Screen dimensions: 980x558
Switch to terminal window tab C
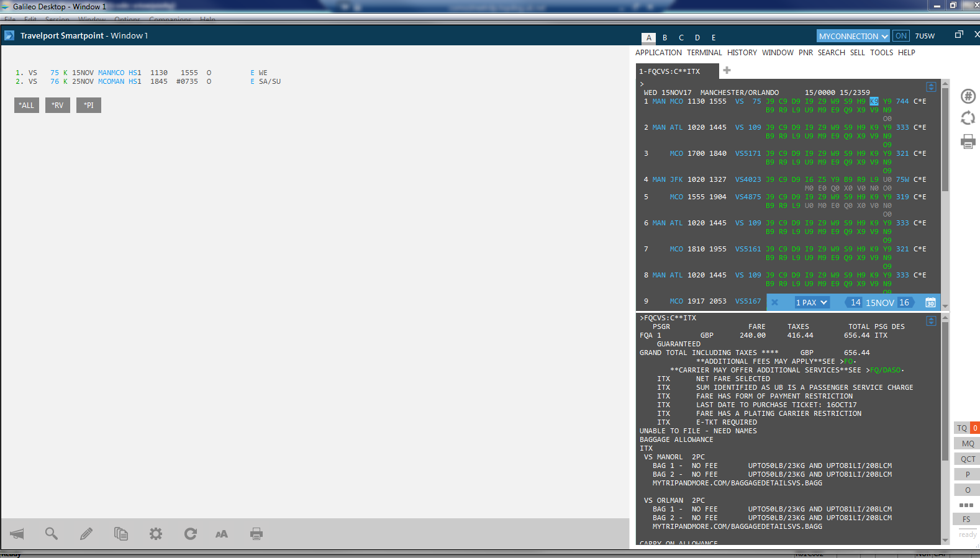681,38
